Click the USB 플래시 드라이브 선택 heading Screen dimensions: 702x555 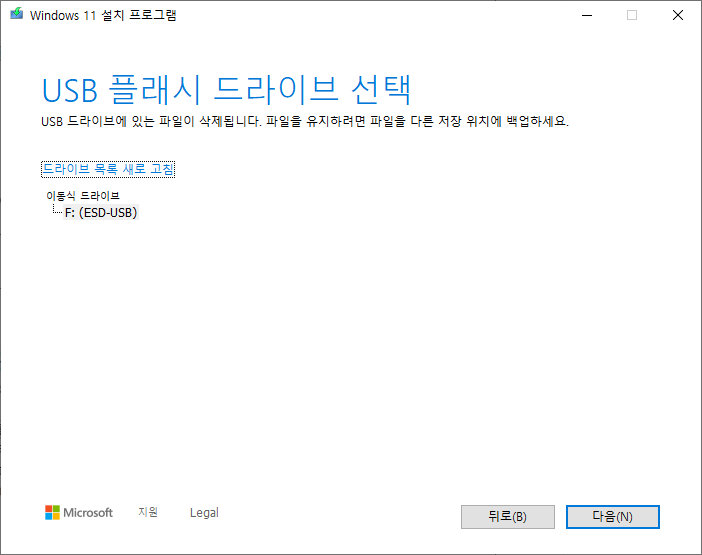click(226, 90)
